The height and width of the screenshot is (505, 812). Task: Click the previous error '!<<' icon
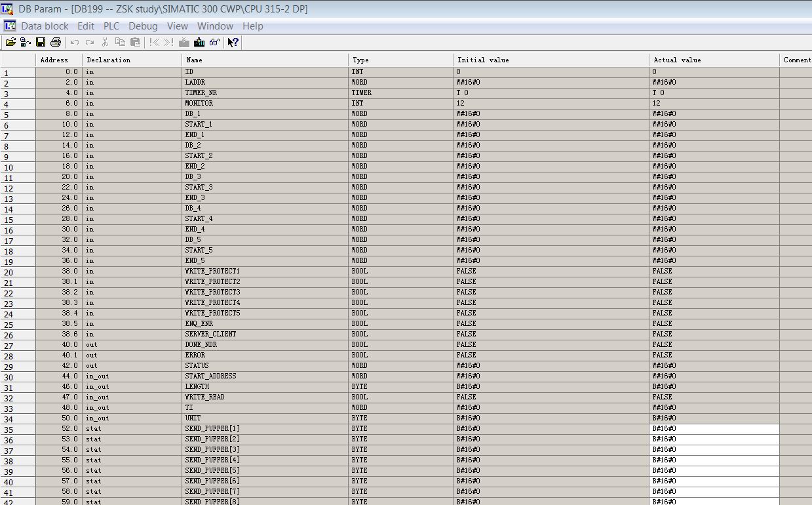tap(154, 42)
